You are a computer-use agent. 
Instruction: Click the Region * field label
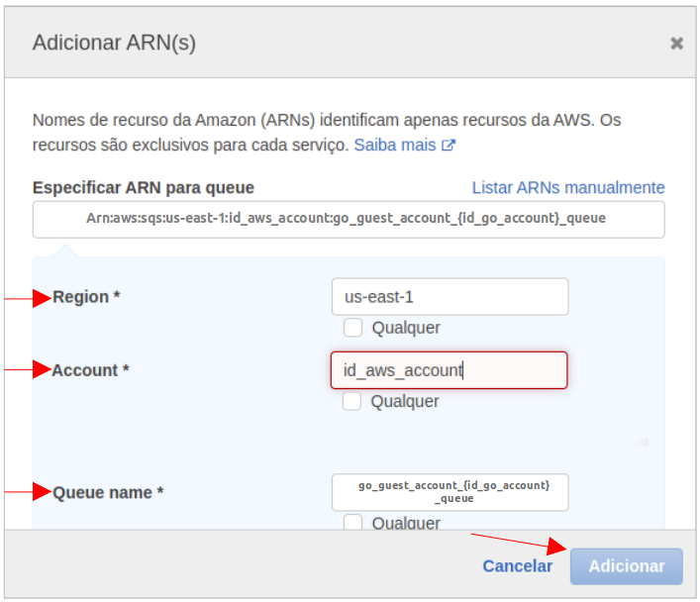86,297
